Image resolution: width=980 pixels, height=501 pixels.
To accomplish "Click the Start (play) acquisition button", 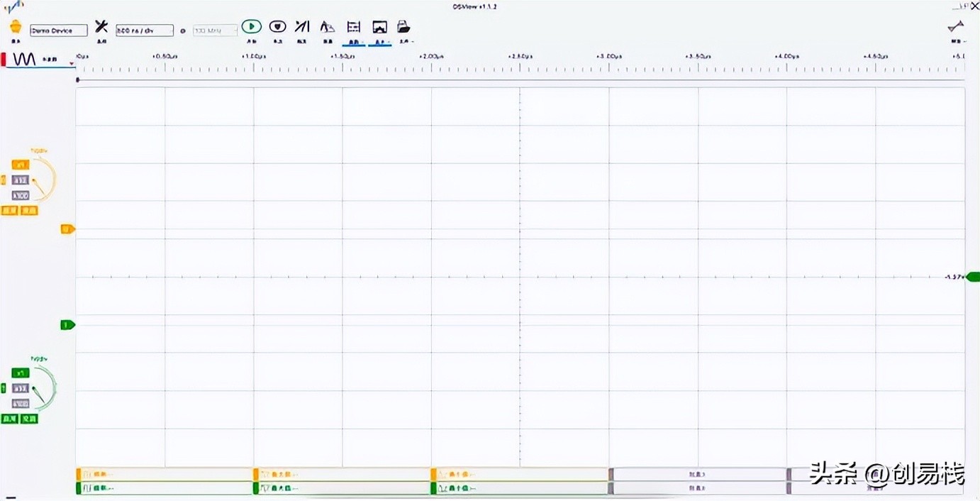I will point(251,27).
